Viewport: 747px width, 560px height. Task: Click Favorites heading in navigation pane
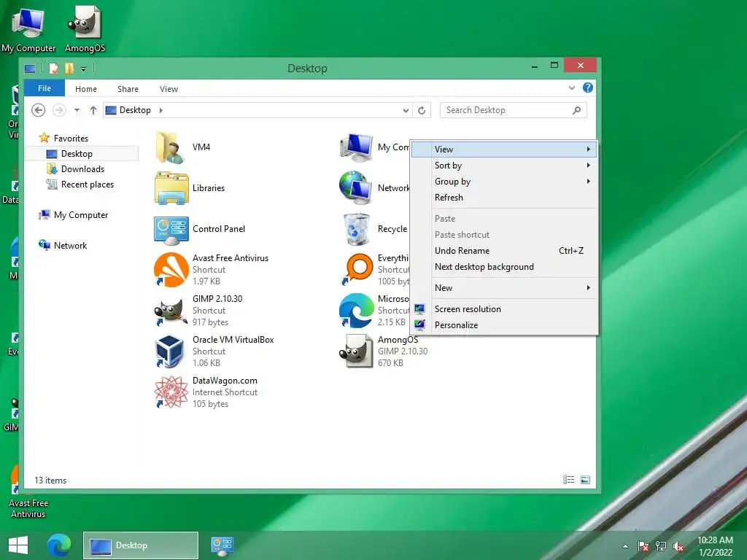[63, 139]
